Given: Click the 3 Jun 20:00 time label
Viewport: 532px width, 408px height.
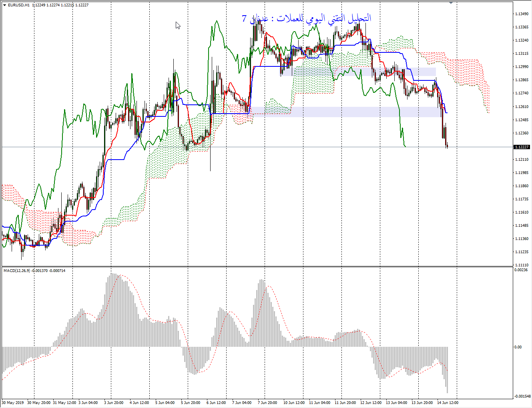Looking at the screenshot, I should tap(114, 403).
